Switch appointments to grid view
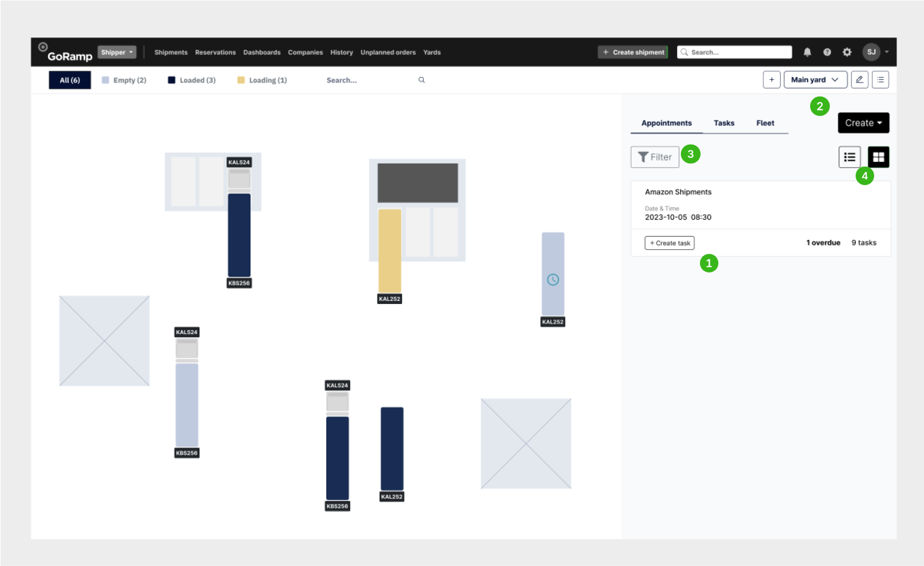924x566 pixels. coord(878,157)
